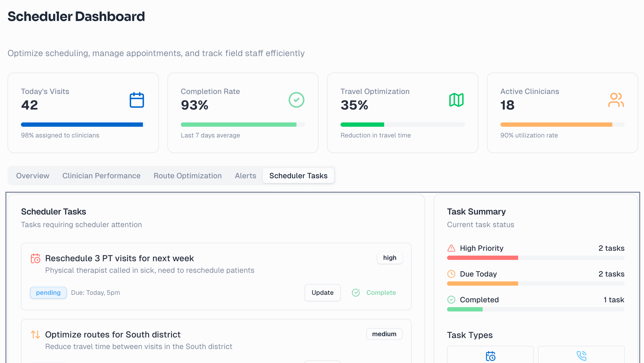Click the calendar icon in Today's Visits
The width and height of the screenshot is (644, 363).
137,100
